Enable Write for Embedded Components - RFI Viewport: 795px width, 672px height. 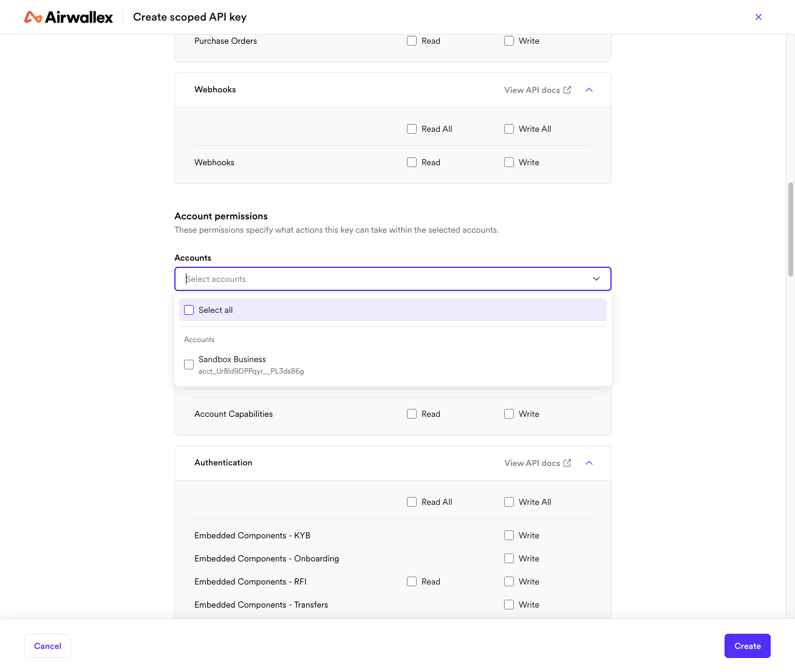509,581
